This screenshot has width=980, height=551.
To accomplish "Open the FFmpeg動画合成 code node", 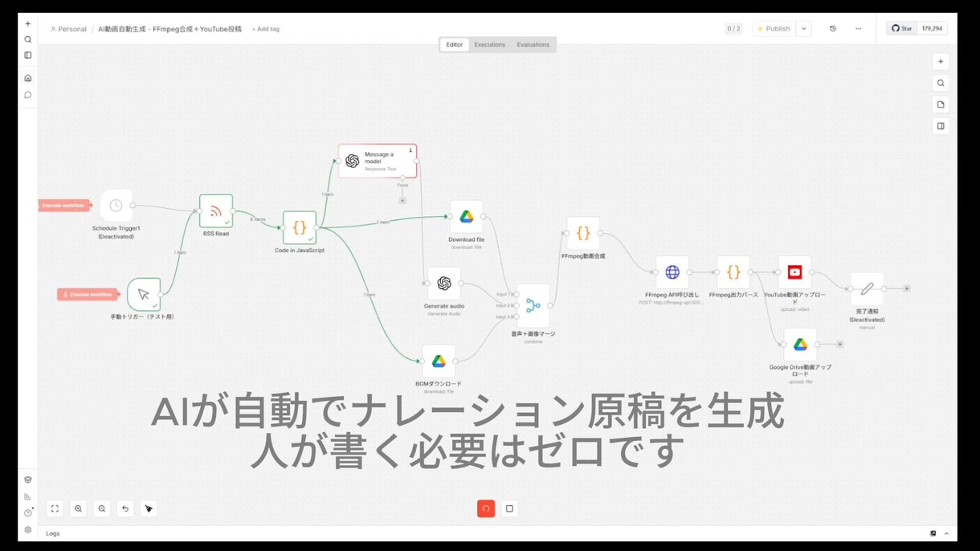I will pyautogui.click(x=583, y=234).
